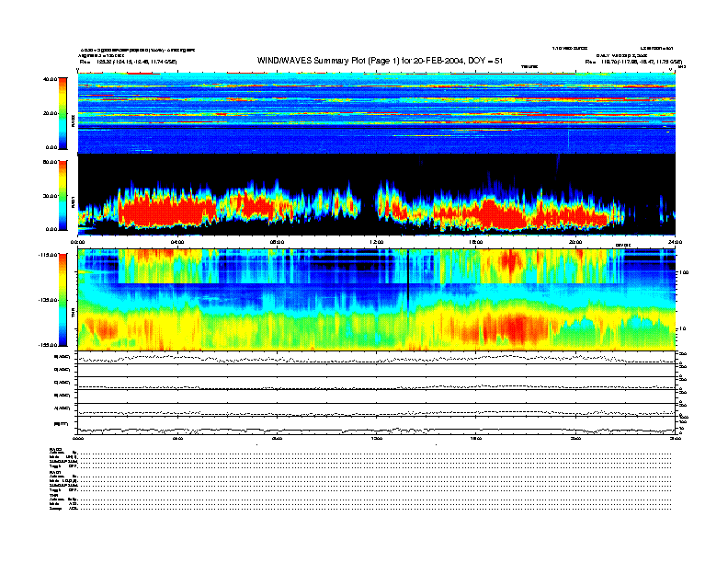
Task: Click the 10 tick on TNR right axis
Action: (x=680, y=328)
